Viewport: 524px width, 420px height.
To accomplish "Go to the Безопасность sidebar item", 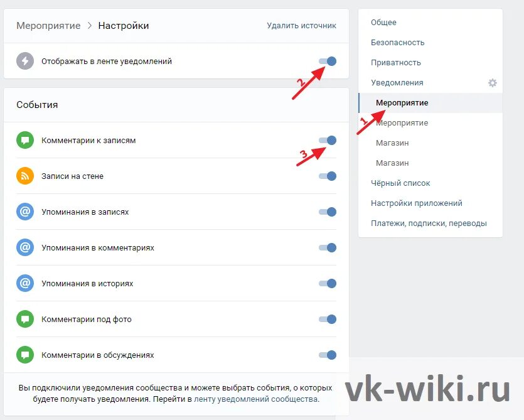I will point(397,43).
